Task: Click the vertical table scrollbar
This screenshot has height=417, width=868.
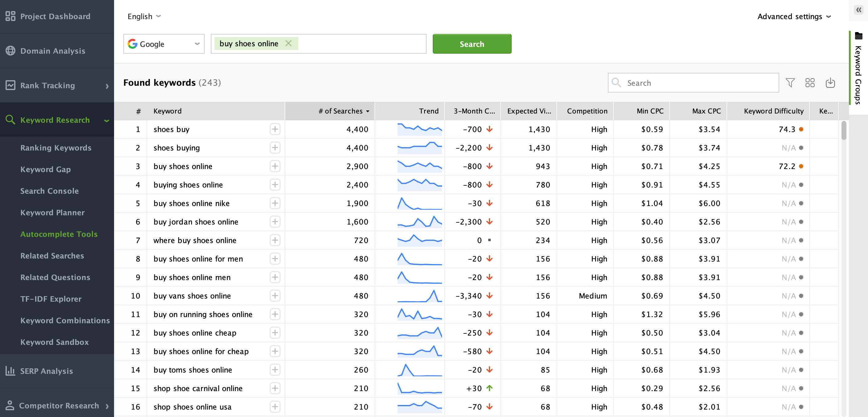Action: pyautogui.click(x=844, y=130)
